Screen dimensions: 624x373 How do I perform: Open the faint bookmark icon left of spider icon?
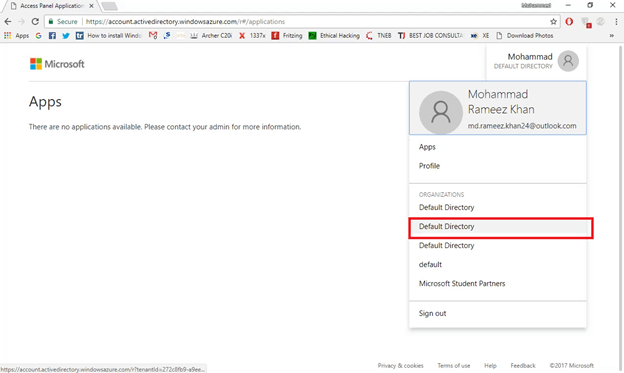(180, 35)
